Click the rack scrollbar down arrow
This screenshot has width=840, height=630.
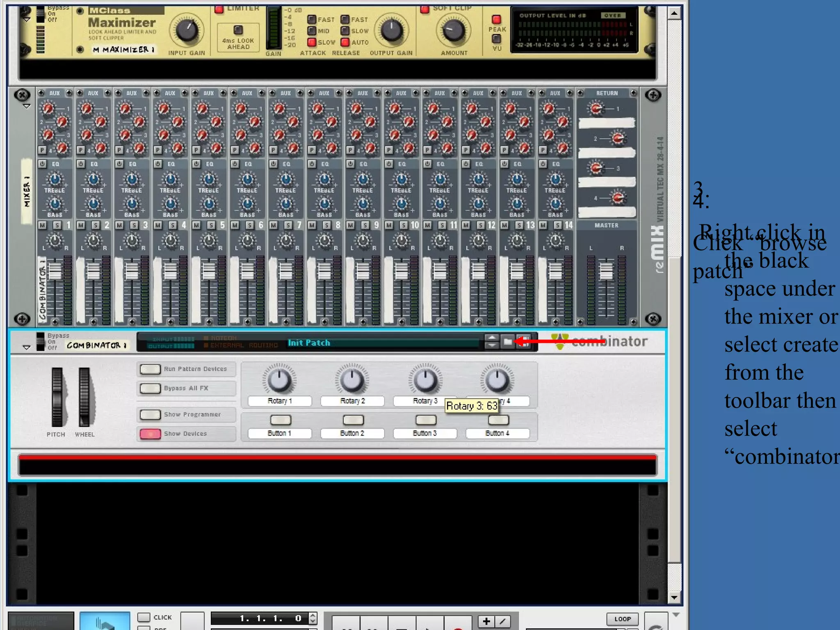click(674, 597)
